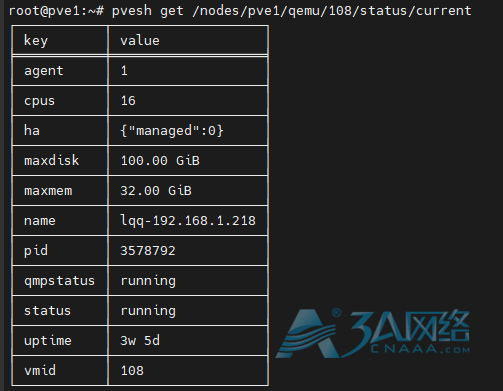
Task: Click the maxdisk value 100.00 GiB
Action: point(160,161)
